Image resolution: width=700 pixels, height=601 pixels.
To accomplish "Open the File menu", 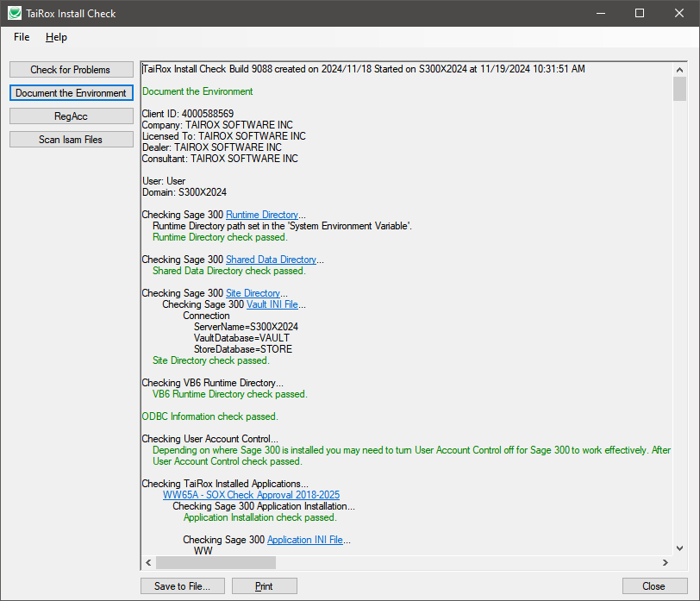I will click(22, 37).
